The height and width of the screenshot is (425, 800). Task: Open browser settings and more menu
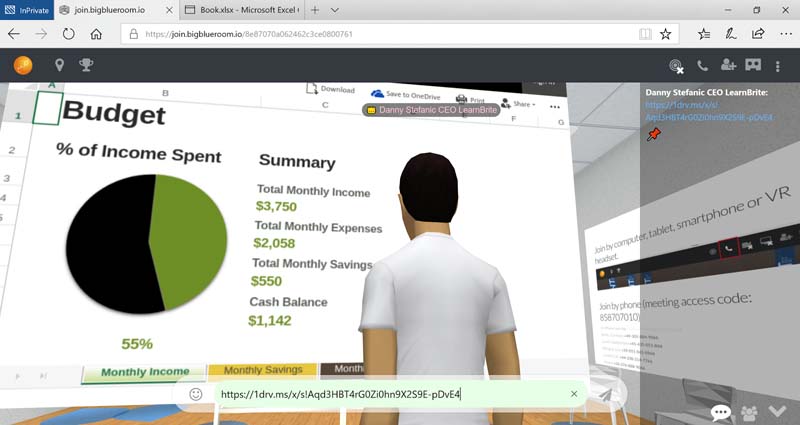pos(786,34)
